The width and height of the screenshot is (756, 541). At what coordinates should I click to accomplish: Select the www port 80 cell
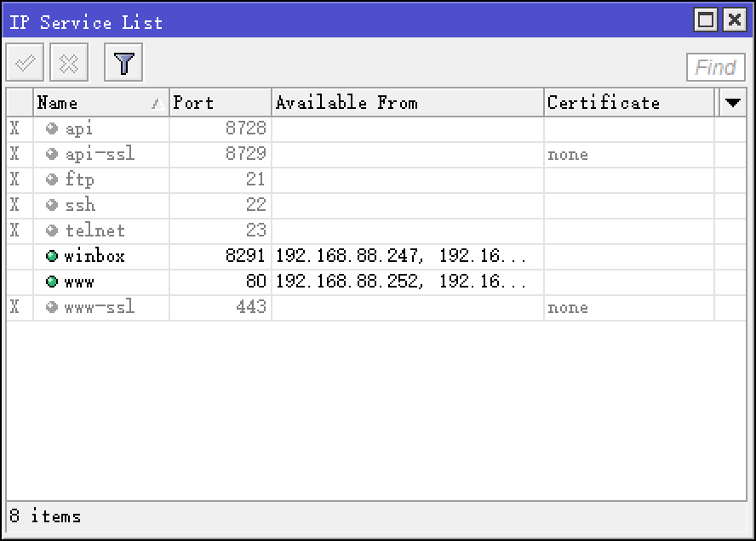click(220, 282)
